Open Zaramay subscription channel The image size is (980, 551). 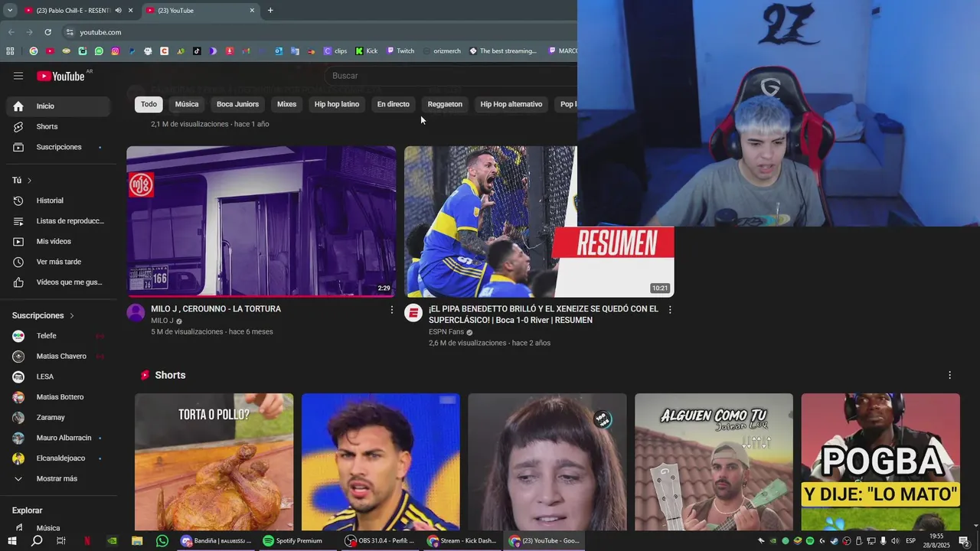click(58, 418)
